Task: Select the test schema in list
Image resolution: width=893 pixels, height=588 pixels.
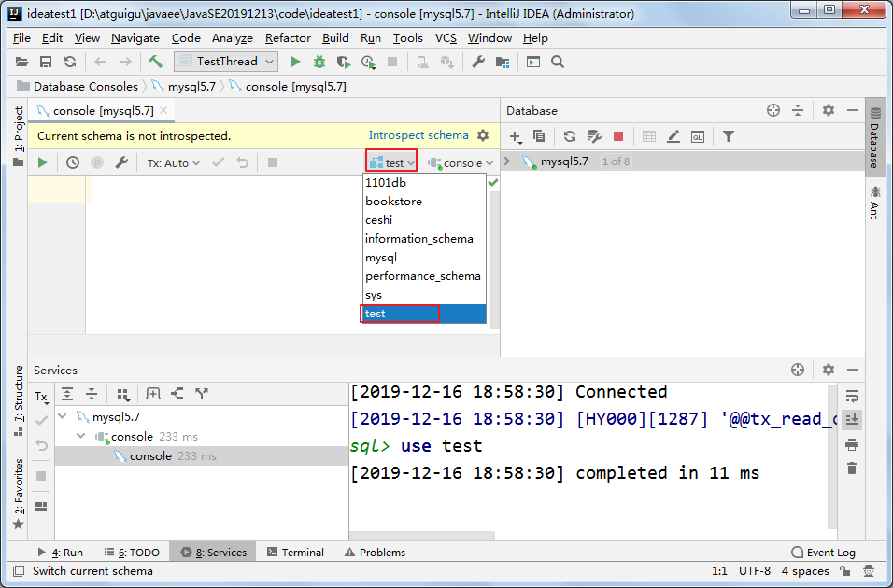Action: click(x=424, y=314)
